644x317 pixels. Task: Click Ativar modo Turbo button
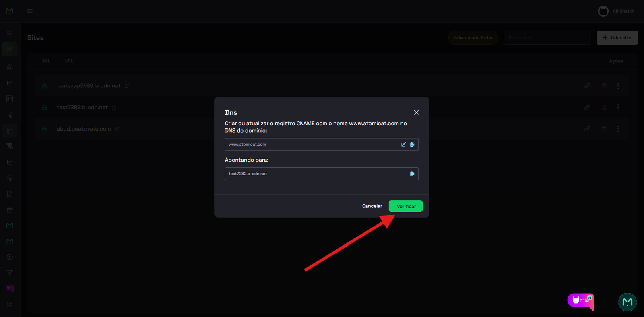click(x=473, y=37)
